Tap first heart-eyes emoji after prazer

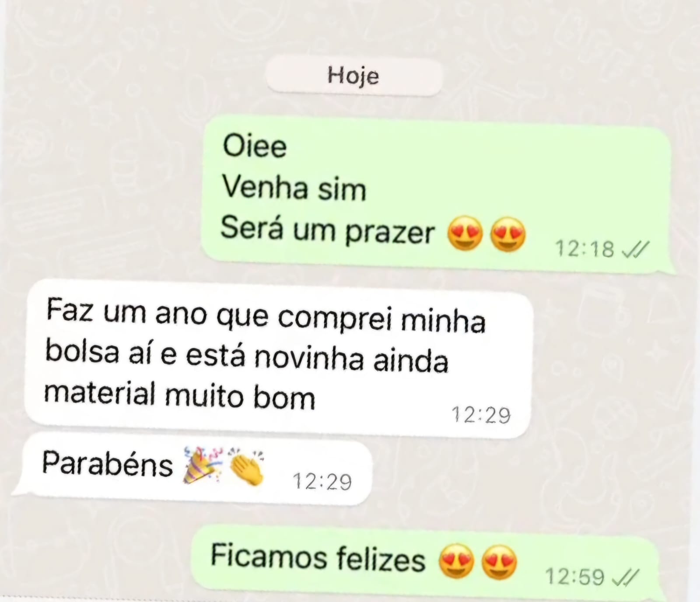coord(465,233)
